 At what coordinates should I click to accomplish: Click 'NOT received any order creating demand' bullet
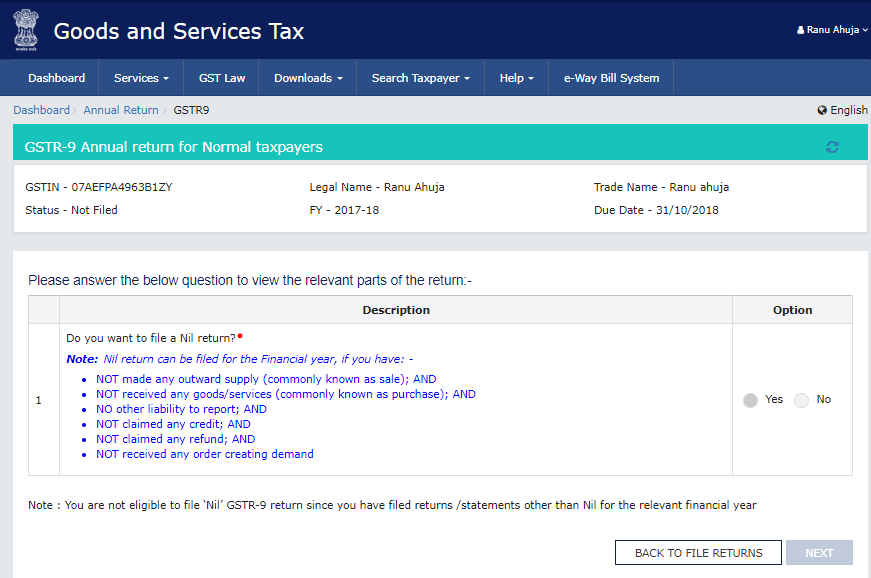point(204,454)
